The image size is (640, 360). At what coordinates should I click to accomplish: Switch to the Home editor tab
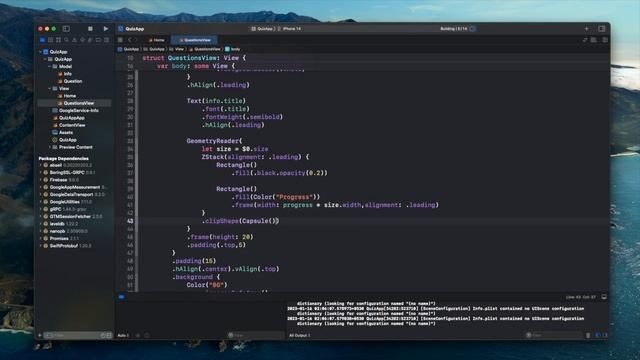tap(157, 40)
